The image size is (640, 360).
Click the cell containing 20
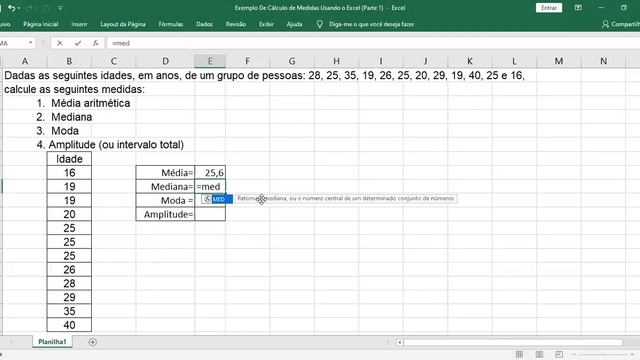pos(69,214)
